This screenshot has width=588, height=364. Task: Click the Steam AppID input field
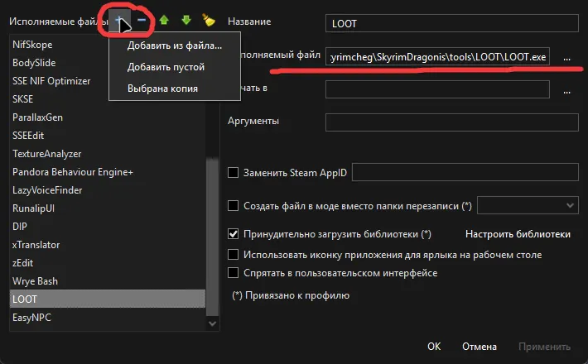coord(465,172)
